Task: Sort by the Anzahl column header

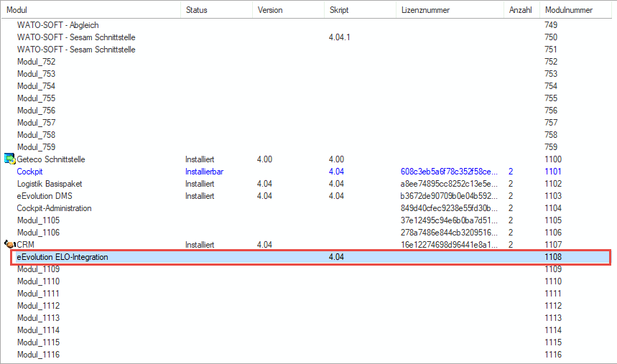Action: [520, 10]
